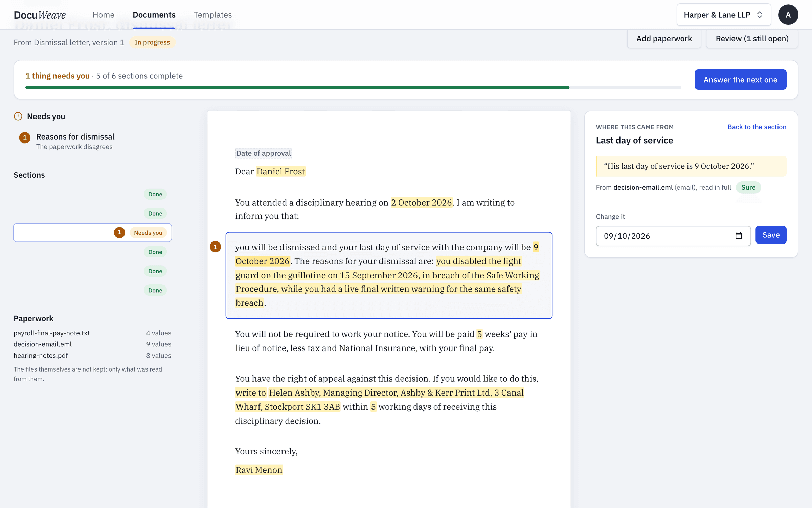Viewport: 812px width, 508px height.
Task: Select highlighted name Daniel Frost
Action: click(x=280, y=171)
